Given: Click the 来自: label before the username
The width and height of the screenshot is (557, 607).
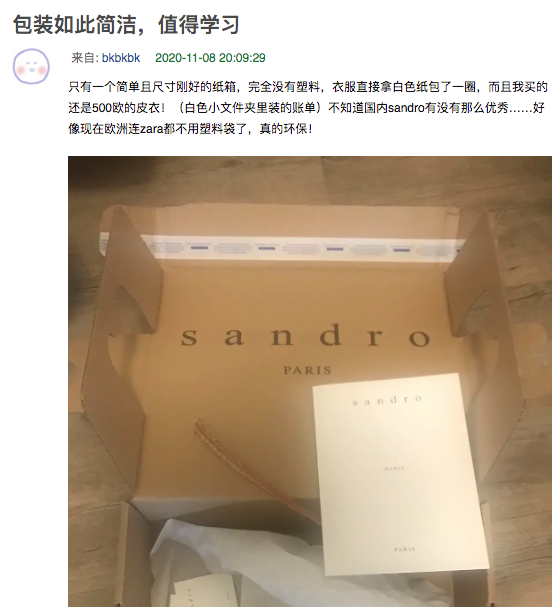Looking at the screenshot, I should (85, 58).
